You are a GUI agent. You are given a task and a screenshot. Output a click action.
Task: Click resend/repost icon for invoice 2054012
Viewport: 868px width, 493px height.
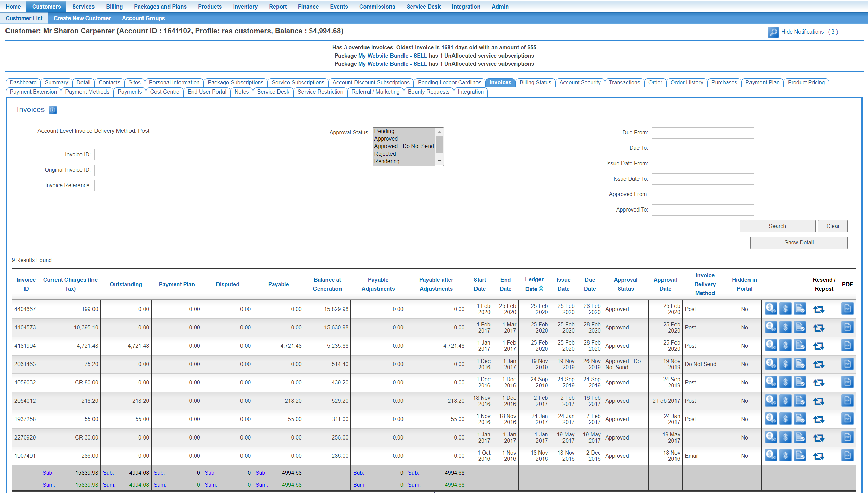click(819, 401)
